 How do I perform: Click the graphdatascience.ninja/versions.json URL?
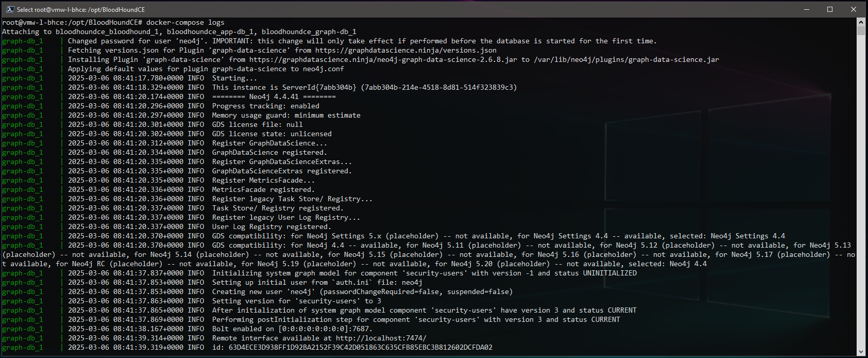click(x=406, y=50)
